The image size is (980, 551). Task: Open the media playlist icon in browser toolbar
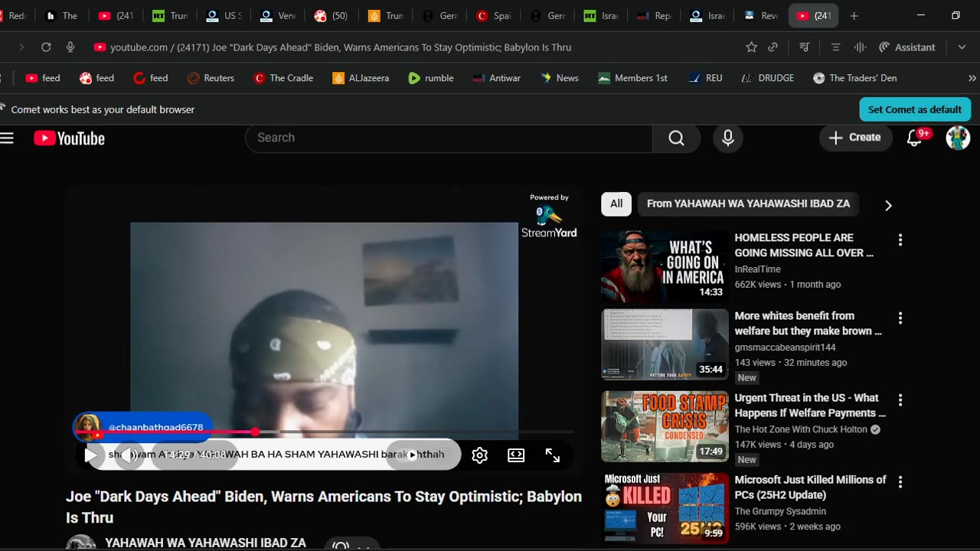805,47
